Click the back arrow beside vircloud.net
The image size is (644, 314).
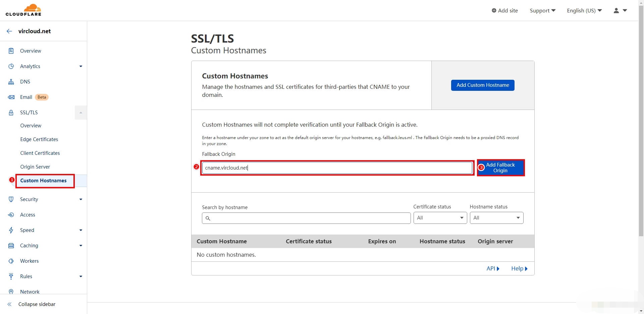coord(9,31)
